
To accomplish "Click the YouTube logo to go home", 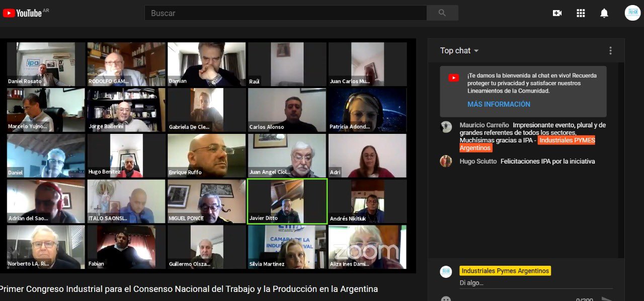I will click(22, 13).
